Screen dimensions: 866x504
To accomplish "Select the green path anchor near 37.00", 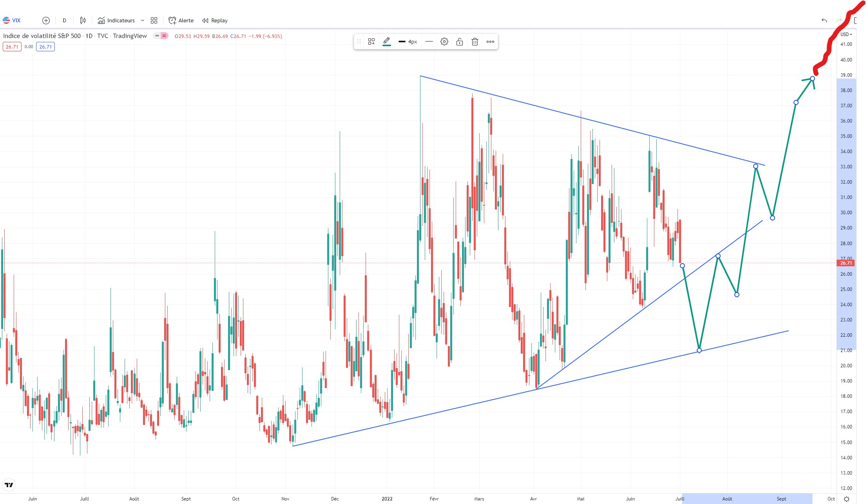I will point(796,103).
